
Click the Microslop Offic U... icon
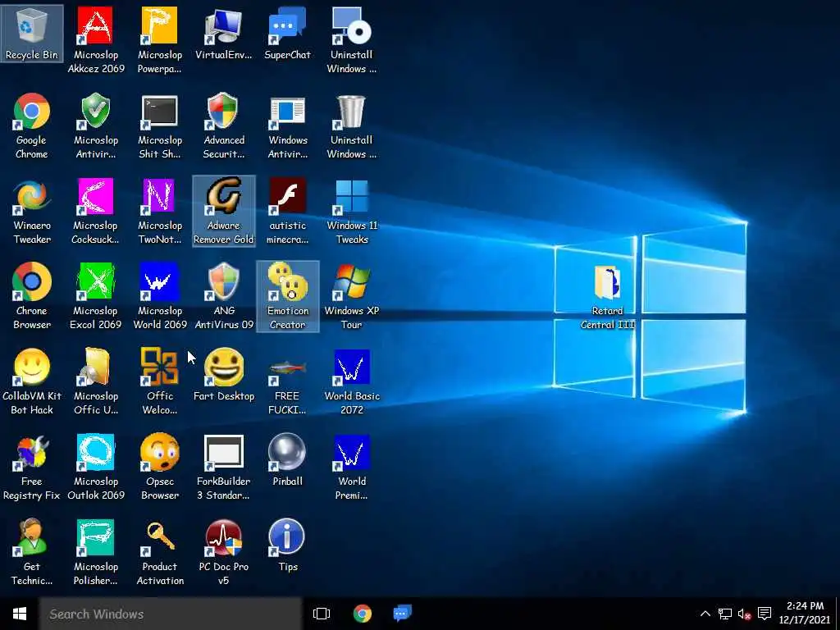[96, 381]
